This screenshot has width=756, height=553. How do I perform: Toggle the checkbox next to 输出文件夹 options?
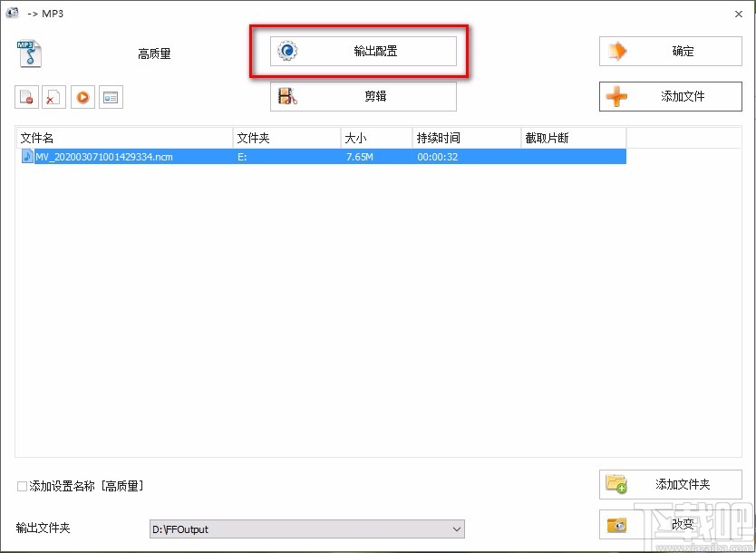click(x=20, y=486)
